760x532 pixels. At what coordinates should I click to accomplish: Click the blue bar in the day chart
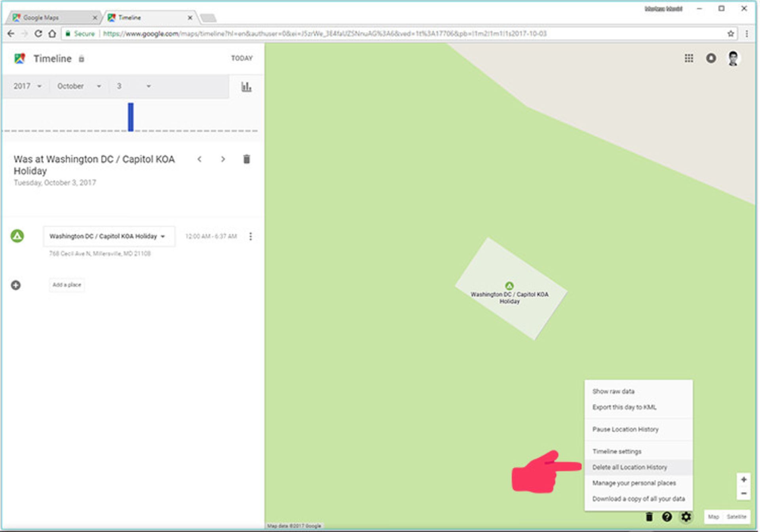(x=131, y=117)
